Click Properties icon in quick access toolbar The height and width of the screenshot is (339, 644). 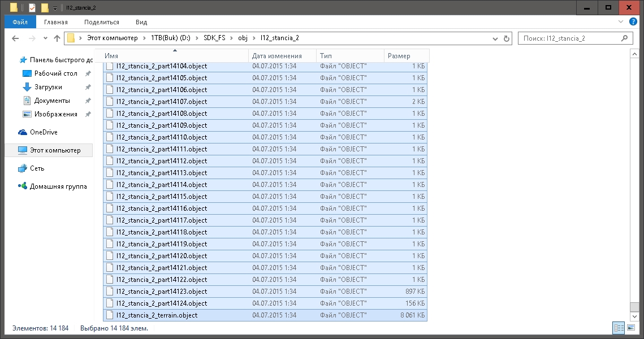pyautogui.click(x=32, y=8)
